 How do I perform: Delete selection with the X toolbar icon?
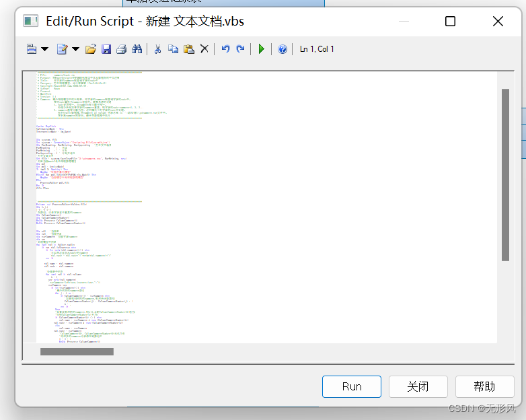click(204, 49)
